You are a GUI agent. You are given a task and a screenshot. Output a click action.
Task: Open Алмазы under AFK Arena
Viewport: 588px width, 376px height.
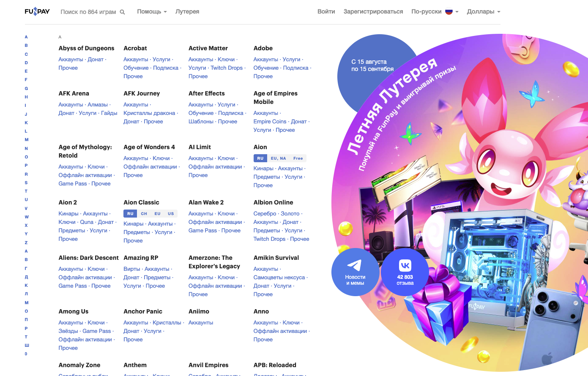[98, 105]
